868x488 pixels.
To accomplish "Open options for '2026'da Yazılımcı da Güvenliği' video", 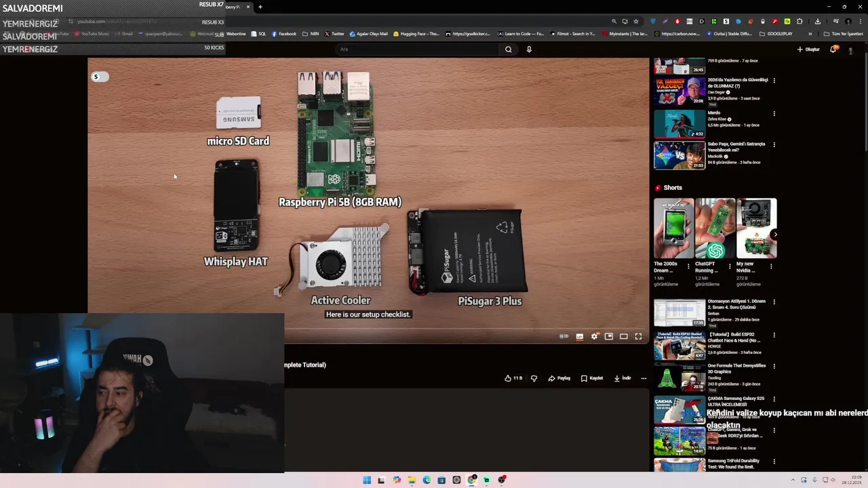I will (774, 81).
